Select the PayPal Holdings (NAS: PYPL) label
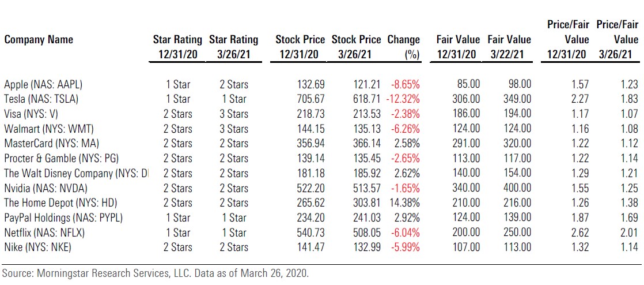Viewport: 644px width, 285px height. (x=63, y=217)
